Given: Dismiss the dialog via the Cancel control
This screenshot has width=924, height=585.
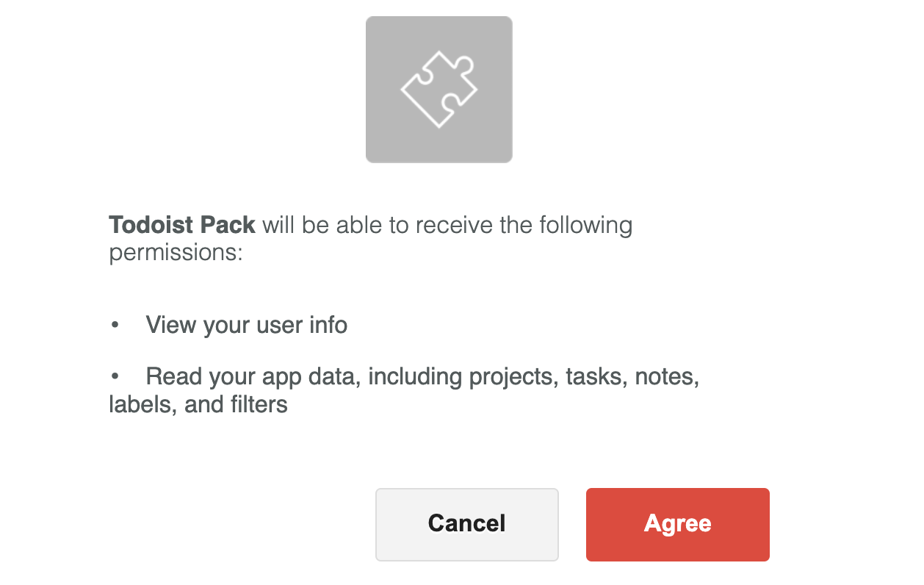Looking at the screenshot, I should (466, 524).
